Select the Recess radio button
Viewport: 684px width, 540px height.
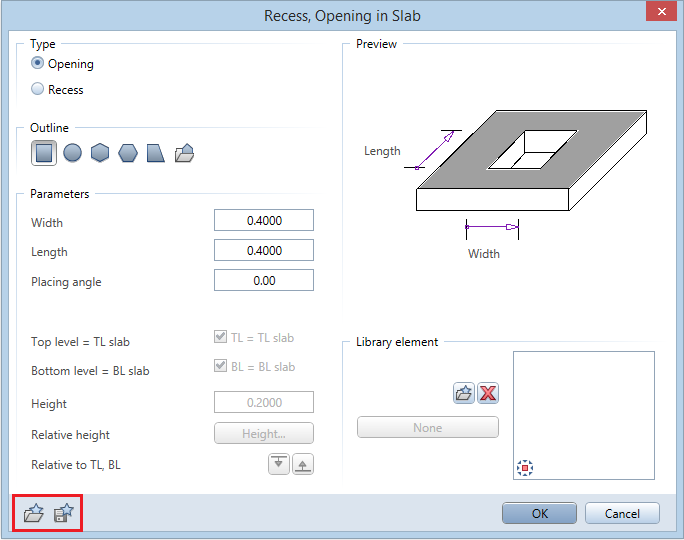(38, 89)
